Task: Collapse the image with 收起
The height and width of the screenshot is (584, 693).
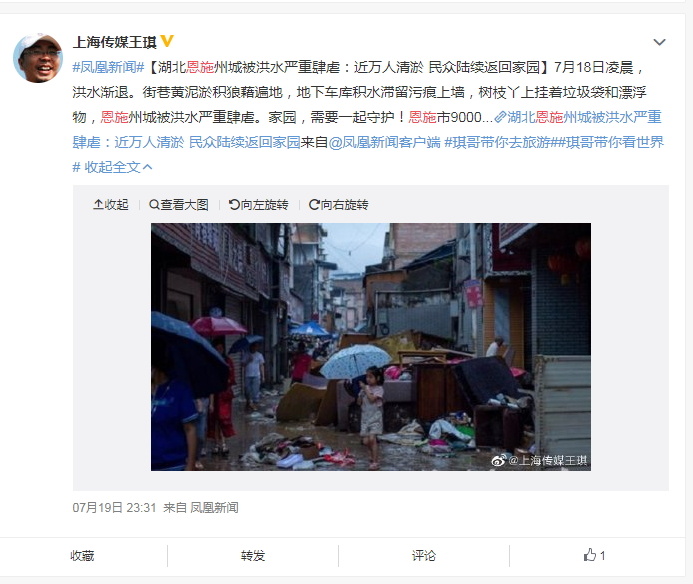Action: point(110,205)
